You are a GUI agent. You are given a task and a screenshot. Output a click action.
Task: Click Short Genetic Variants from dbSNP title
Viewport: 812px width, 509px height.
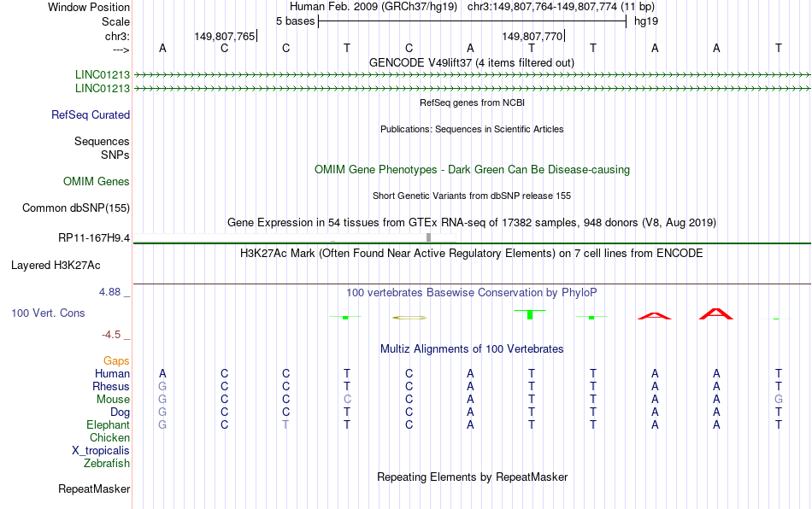click(472, 196)
